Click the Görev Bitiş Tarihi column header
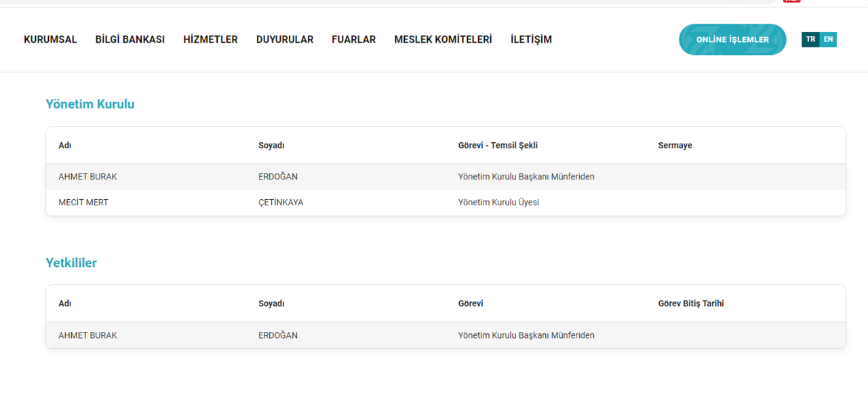 pos(691,303)
